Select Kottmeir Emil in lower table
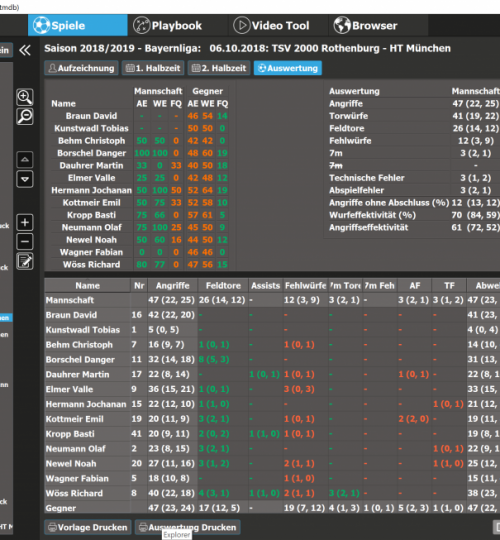500x540 pixels. click(x=272, y=419)
